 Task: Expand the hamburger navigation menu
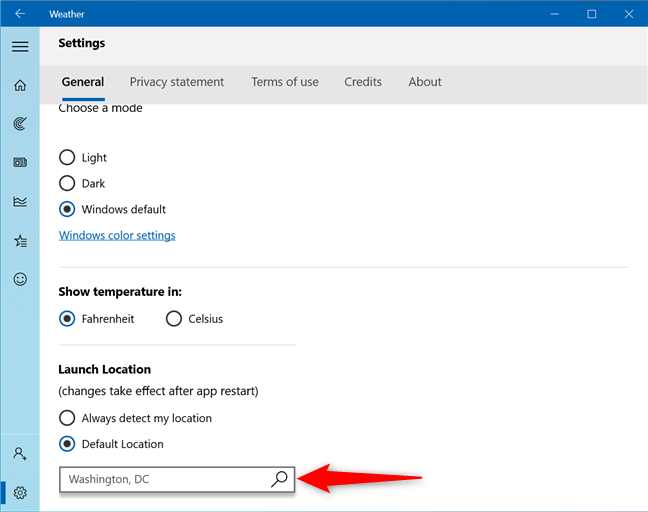pos(20,47)
